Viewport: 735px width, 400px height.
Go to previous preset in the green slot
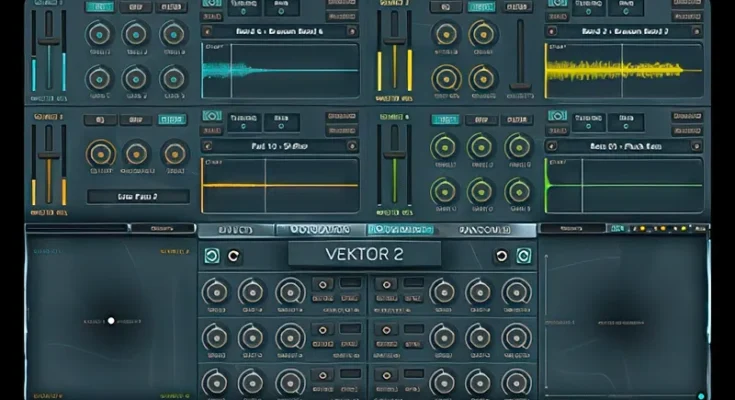pyautogui.click(x=552, y=146)
